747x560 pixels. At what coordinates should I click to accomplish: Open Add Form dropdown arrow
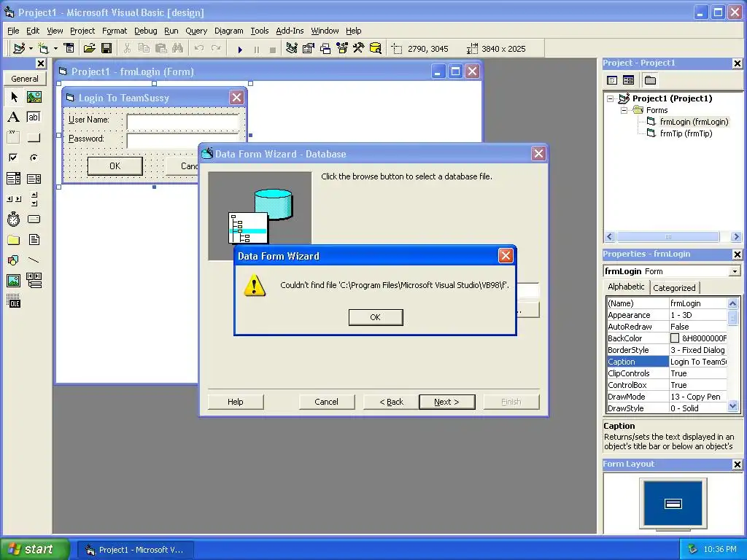tap(55, 49)
